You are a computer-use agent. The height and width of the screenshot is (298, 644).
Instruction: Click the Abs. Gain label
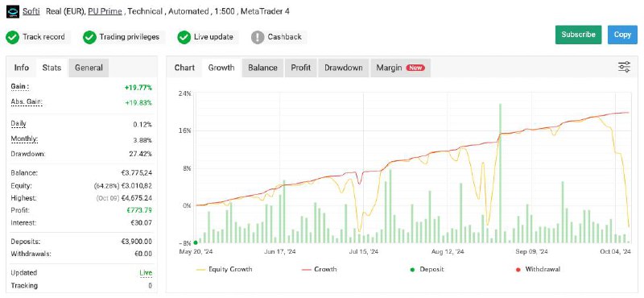[x=27, y=101]
